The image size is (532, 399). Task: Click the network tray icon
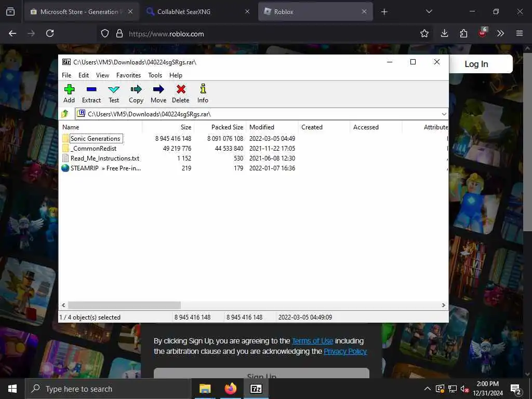click(x=453, y=389)
